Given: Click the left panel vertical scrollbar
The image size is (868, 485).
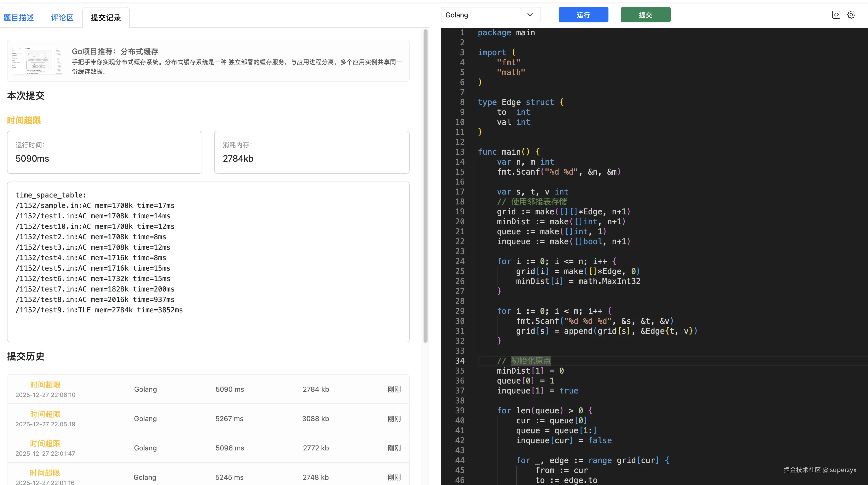Looking at the screenshot, I should (x=425, y=185).
